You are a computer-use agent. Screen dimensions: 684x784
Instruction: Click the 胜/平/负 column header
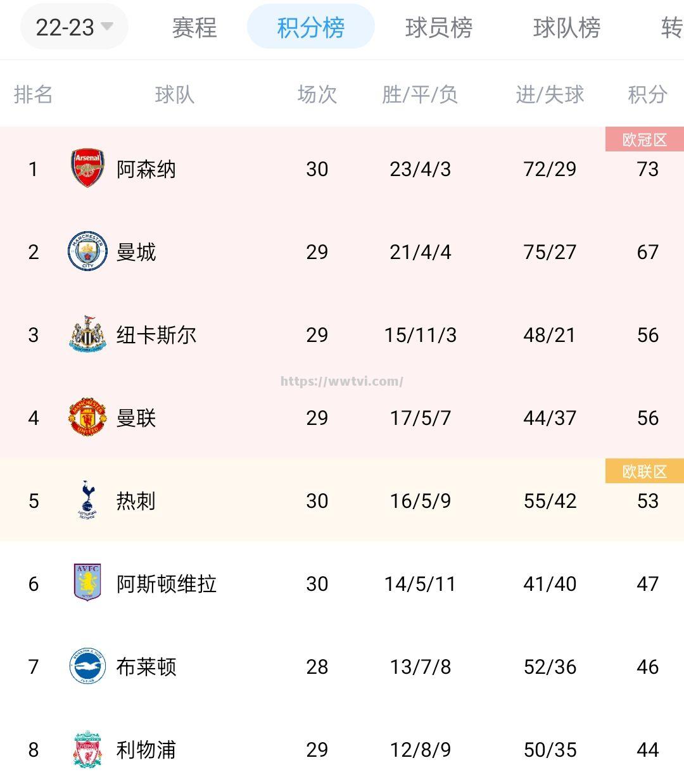pyautogui.click(x=420, y=95)
